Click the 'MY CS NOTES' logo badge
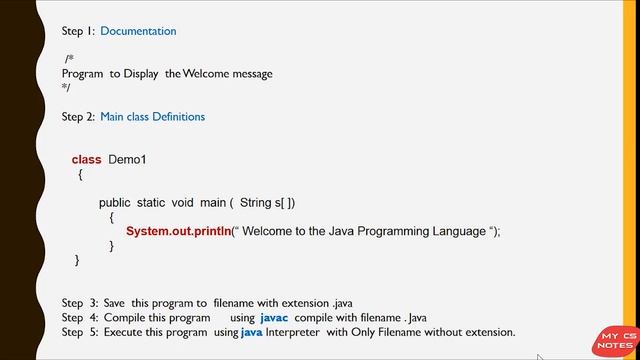640x360 pixels. [x=616, y=341]
